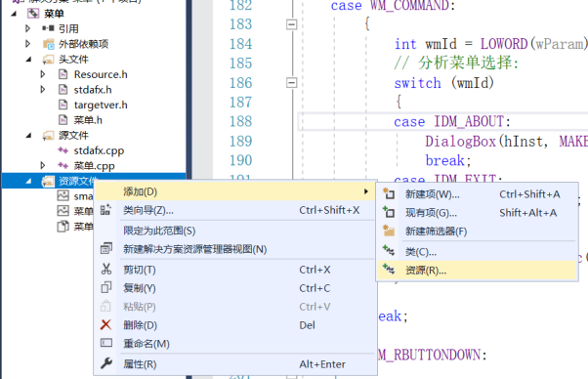Screen dimensions: 588x379
Task: Expand the Resource.h node
Action: [43, 74]
